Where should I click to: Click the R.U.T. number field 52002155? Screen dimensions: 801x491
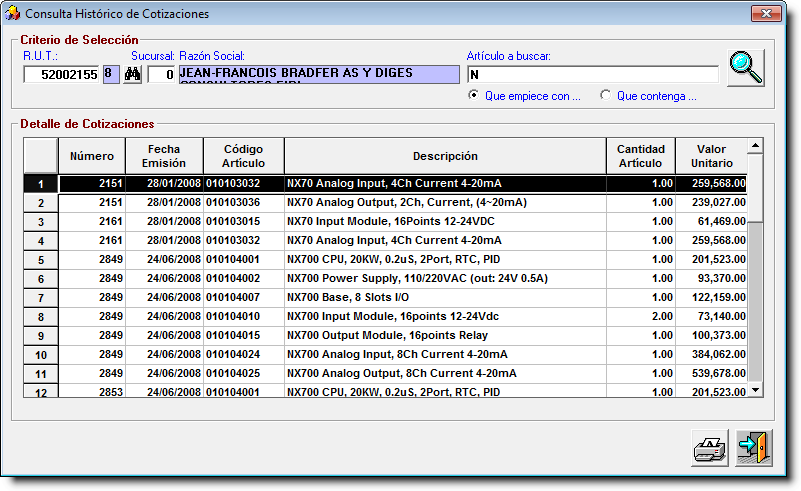pyautogui.click(x=61, y=75)
